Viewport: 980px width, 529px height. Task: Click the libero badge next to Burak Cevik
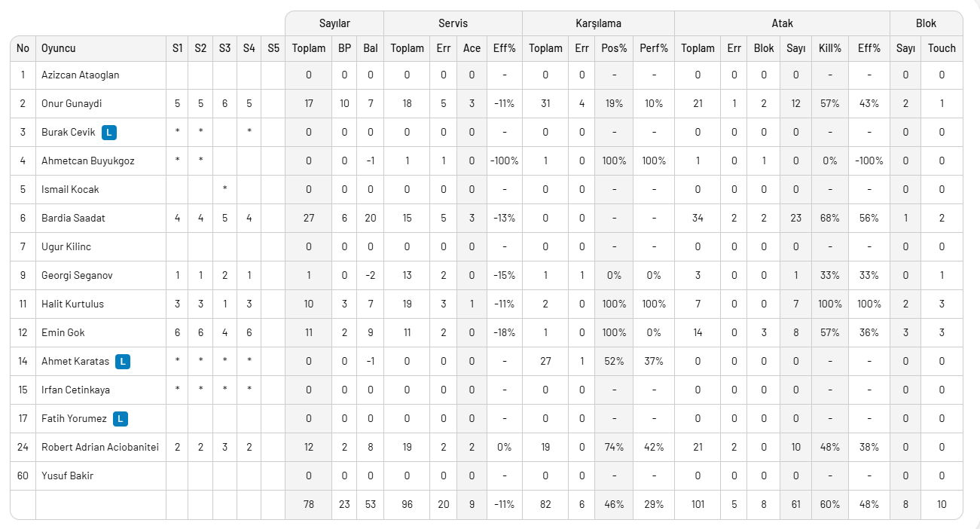(x=109, y=133)
